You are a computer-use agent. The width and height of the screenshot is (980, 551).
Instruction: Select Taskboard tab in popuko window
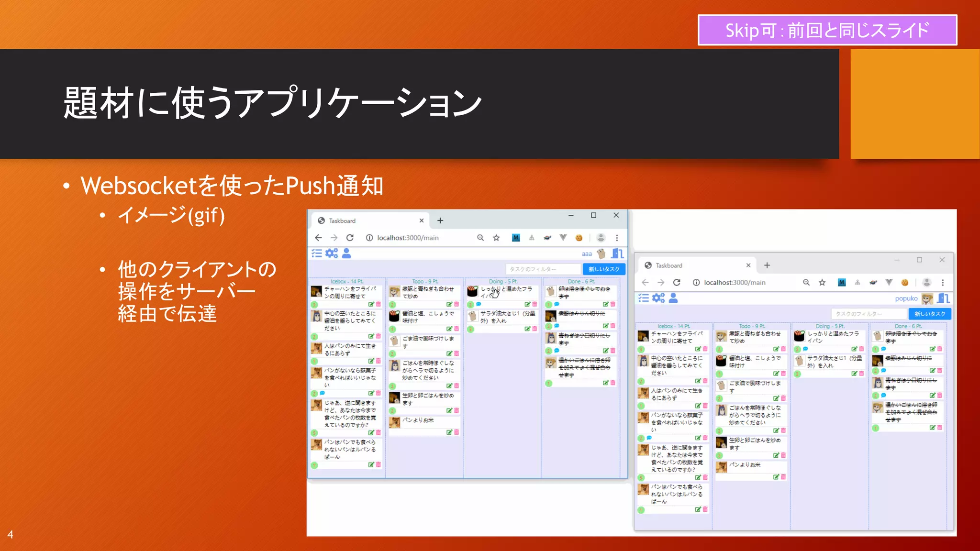tap(698, 265)
